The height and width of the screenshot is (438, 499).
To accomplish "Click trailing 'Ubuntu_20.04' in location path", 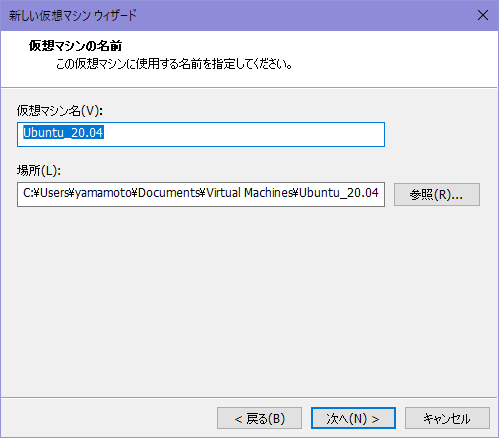I will [x=339, y=193].
